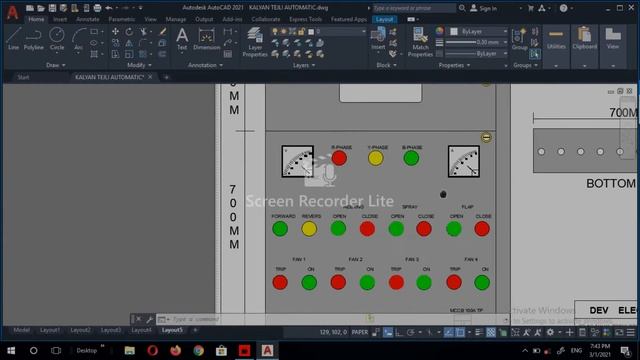Click the Group icon

click(x=519, y=39)
